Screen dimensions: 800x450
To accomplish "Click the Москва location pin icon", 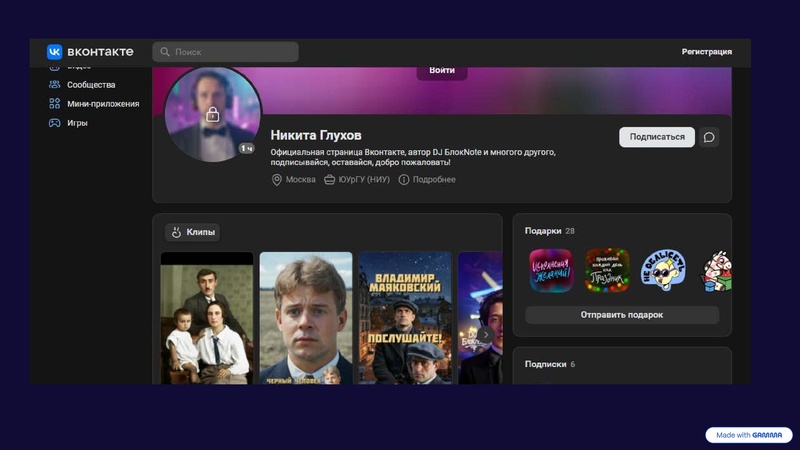I will click(277, 180).
